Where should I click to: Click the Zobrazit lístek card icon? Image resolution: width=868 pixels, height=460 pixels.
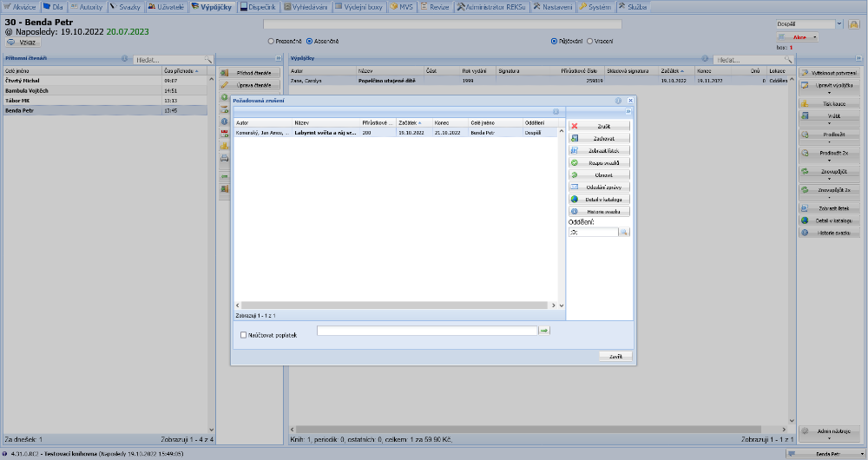coord(575,150)
